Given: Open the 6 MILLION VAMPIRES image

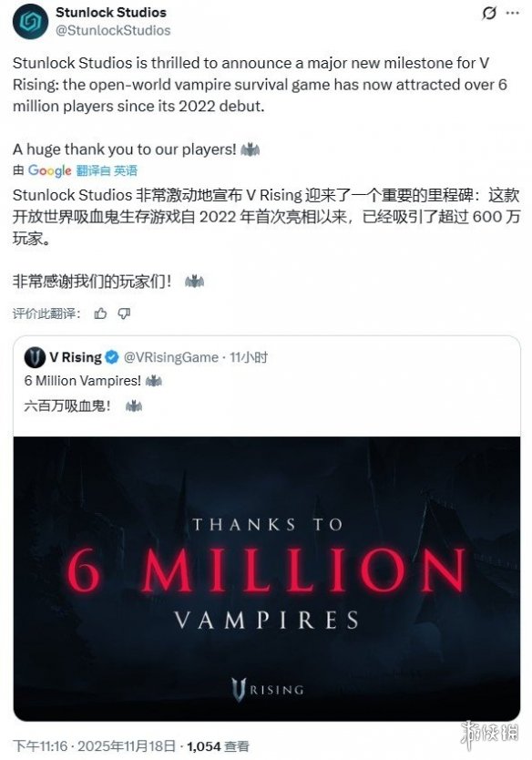Looking at the screenshot, I should click(267, 579).
